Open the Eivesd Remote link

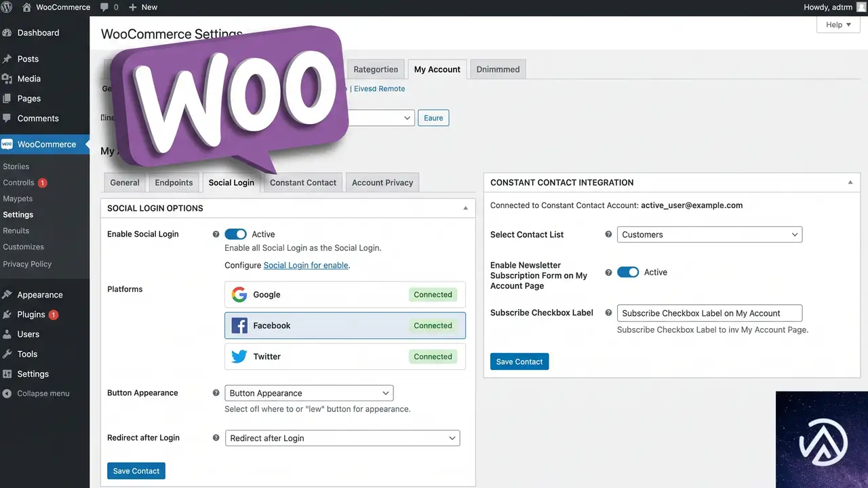pos(379,89)
